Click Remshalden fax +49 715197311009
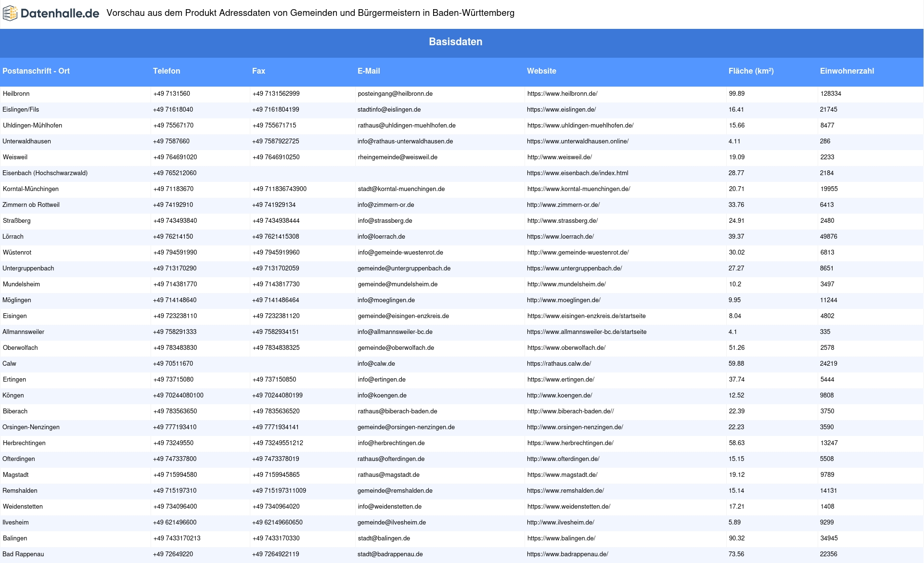The image size is (924, 563). (x=279, y=491)
